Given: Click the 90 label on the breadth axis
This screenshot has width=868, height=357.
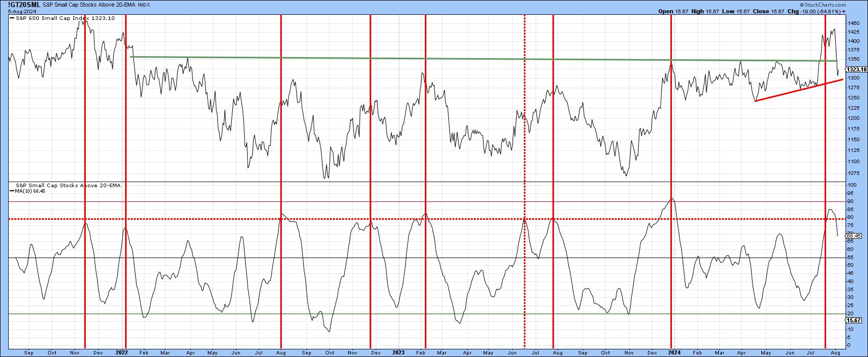Looking at the screenshot, I should 851,201.
